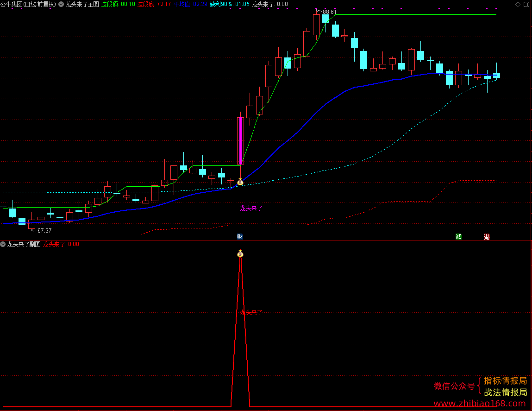532x411 pixels.
Task: Select the magenta-filled signal candlestick
Action: click(241, 141)
